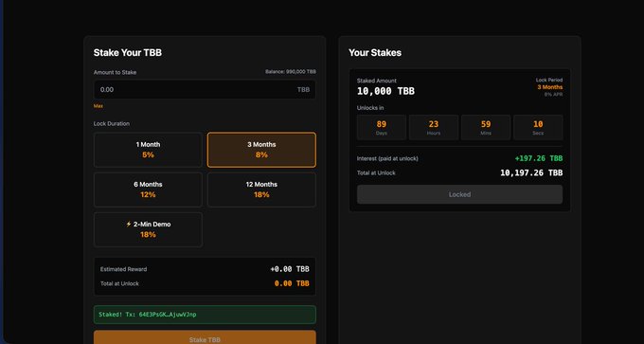Click the lightning bolt icon on 2-Min Demo
The image size is (644, 344).
[129, 224]
